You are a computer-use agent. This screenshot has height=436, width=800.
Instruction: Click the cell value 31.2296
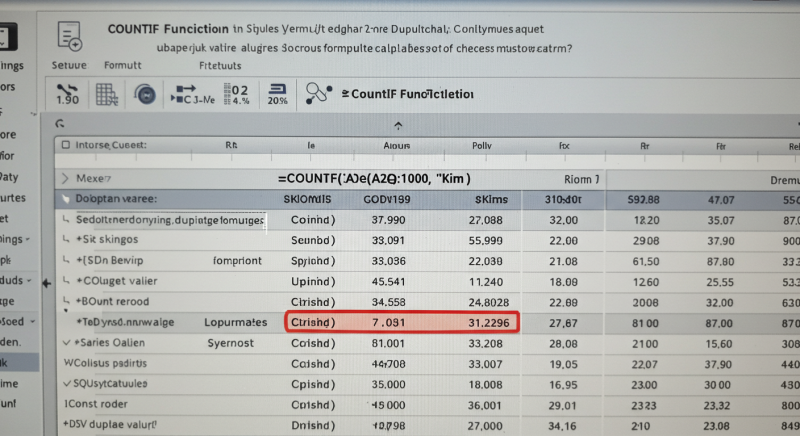pos(488,323)
